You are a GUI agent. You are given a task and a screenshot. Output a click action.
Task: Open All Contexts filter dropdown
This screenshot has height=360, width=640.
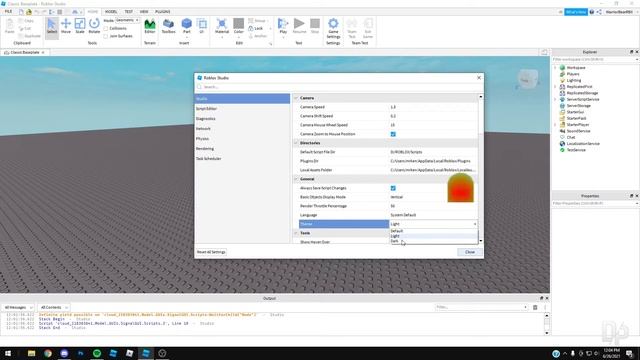pos(54,307)
